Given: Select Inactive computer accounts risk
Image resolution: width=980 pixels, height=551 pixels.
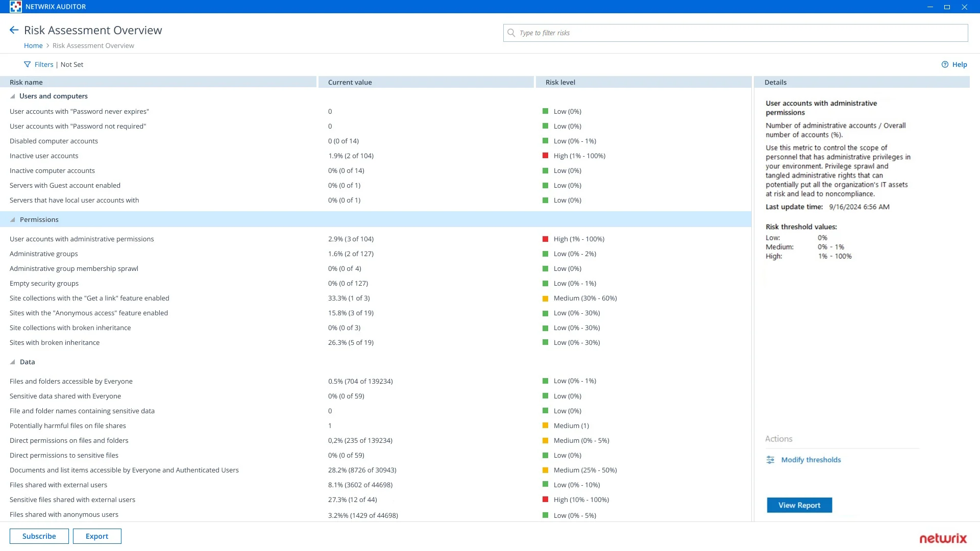Looking at the screenshot, I should click(52, 171).
